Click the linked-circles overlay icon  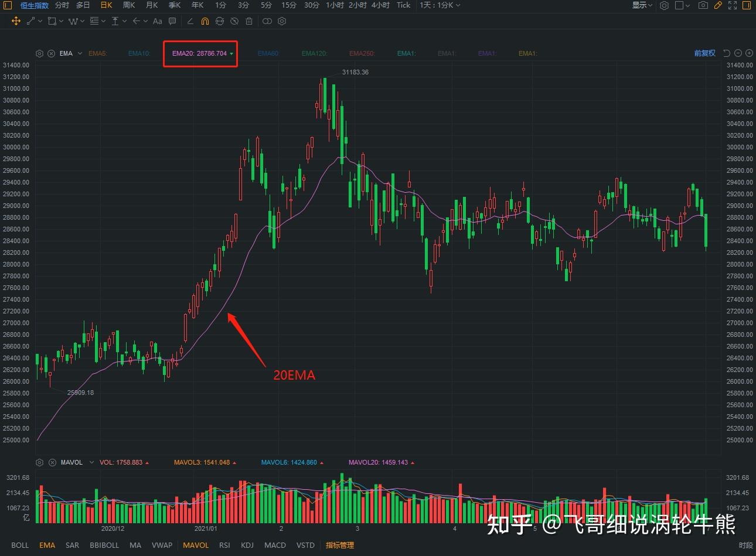click(x=267, y=21)
